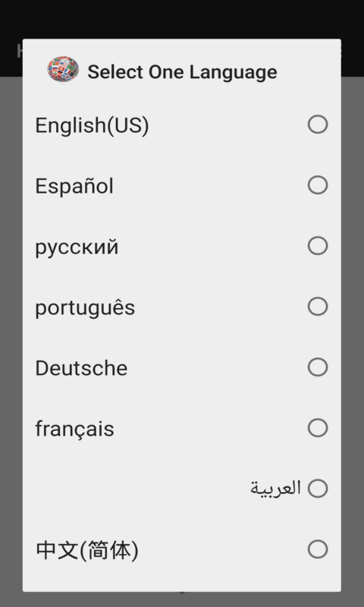Click the Select One Language title
The width and height of the screenshot is (364, 607).
pyautogui.click(x=182, y=72)
